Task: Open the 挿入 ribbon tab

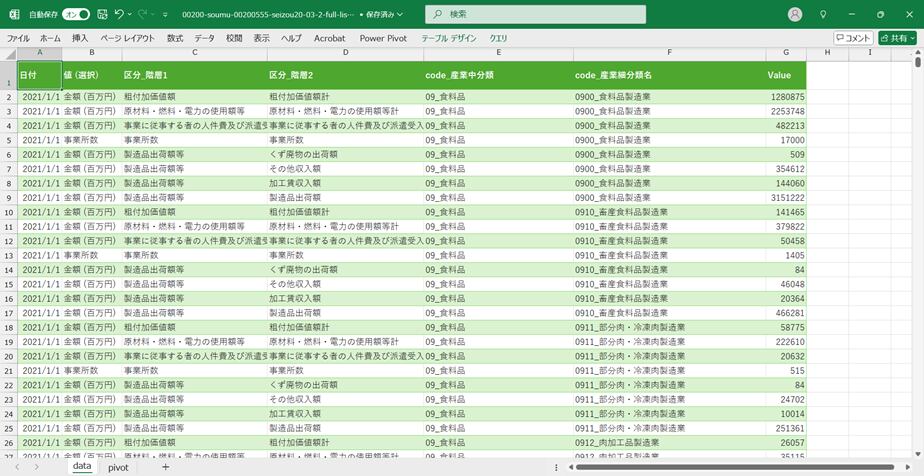Action: pos(80,38)
